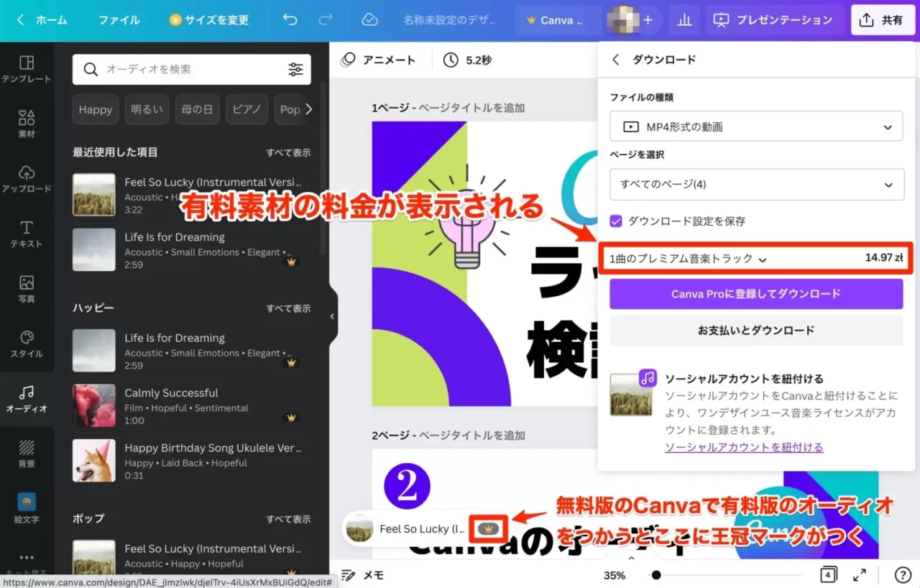Image resolution: width=920 pixels, height=588 pixels.
Task: Select the 明るい audio tag
Action: click(147, 109)
